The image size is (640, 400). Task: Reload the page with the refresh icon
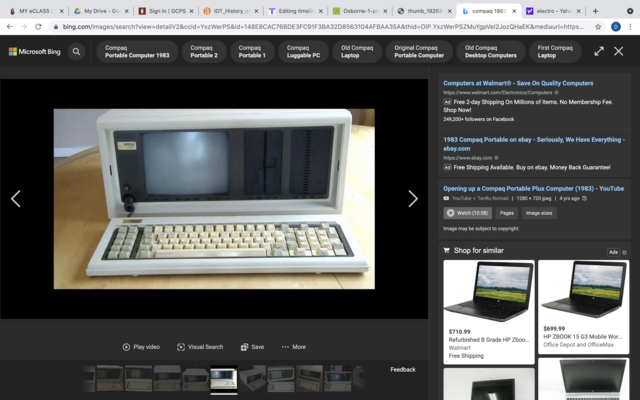pos(38,27)
